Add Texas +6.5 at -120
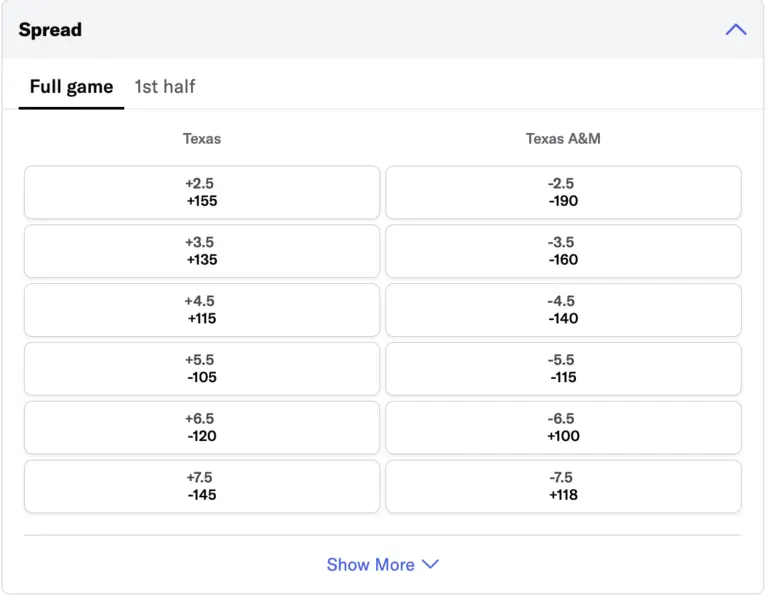The image size is (767, 600). 202,428
